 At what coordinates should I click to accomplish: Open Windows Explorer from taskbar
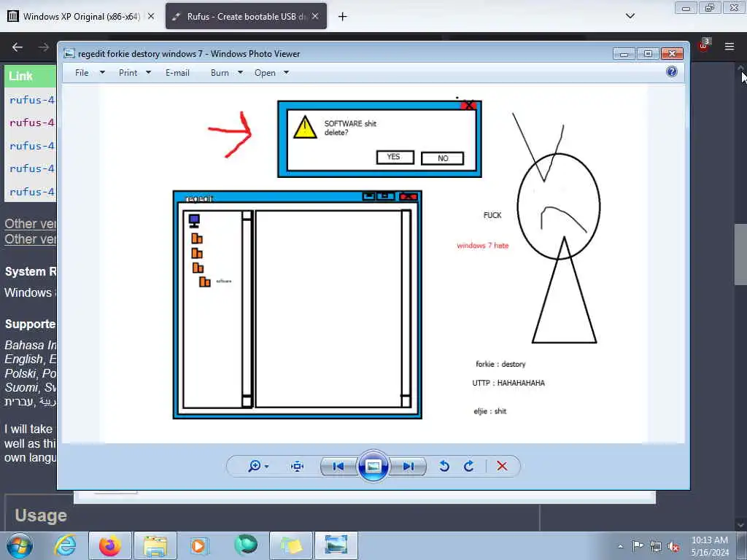[x=155, y=545]
